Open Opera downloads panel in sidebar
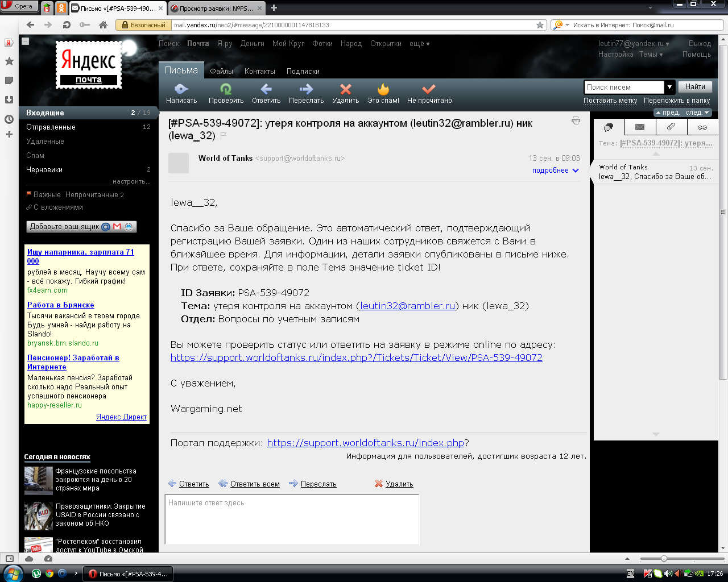 click(x=9, y=100)
